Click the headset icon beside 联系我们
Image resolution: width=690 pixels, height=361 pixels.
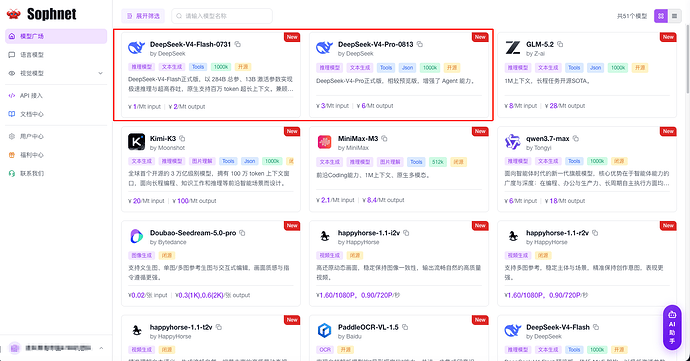click(12, 173)
